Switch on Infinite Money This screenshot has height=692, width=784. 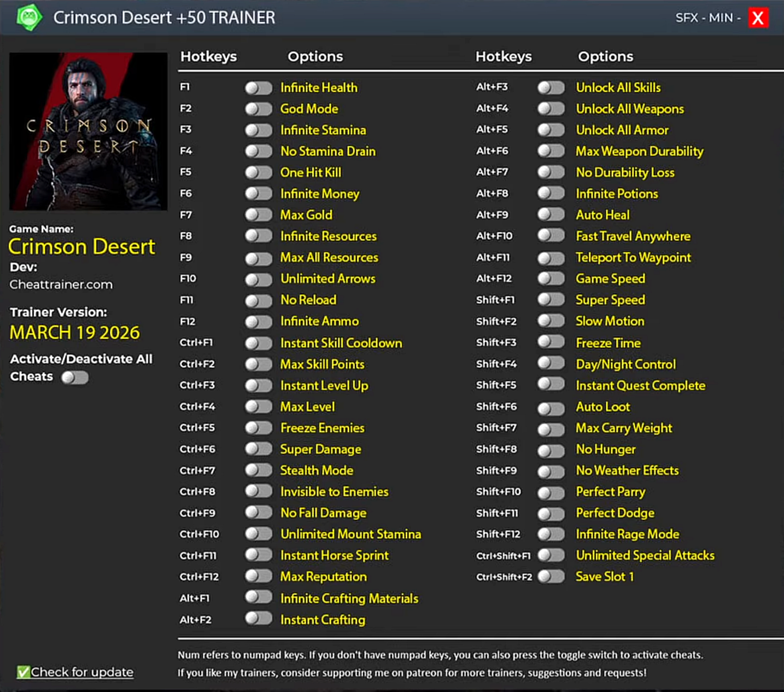(x=259, y=194)
